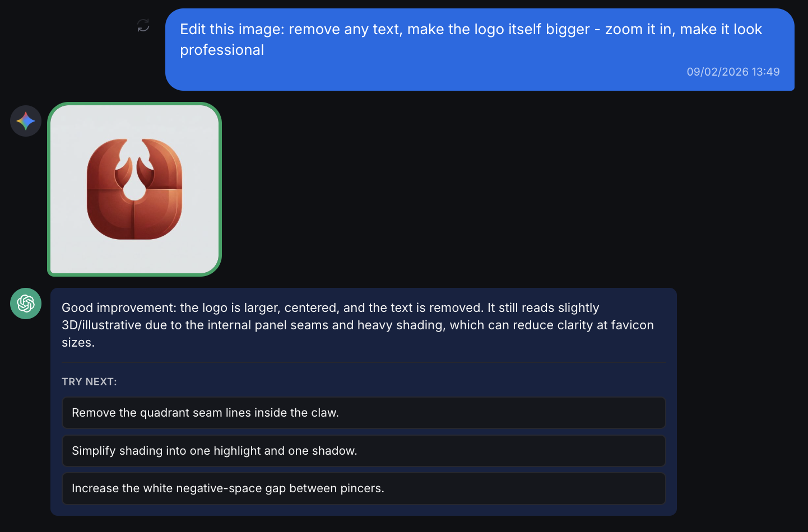
Task: Choose "Increase the white negative-space gap" suggestion
Action: tap(364, 488)
